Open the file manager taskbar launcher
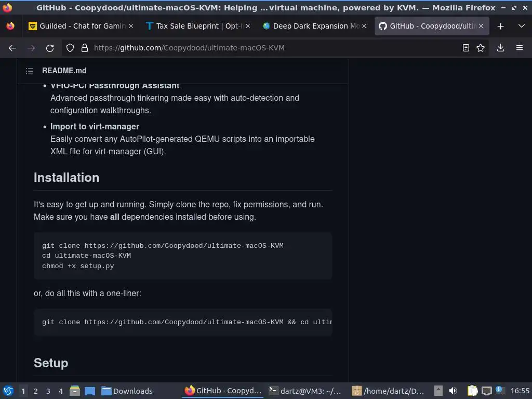 (x=75, y=391)
